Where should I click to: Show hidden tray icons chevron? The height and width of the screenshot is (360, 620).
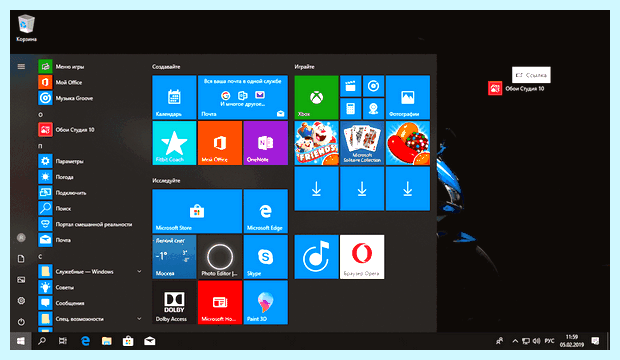point(515,341)
